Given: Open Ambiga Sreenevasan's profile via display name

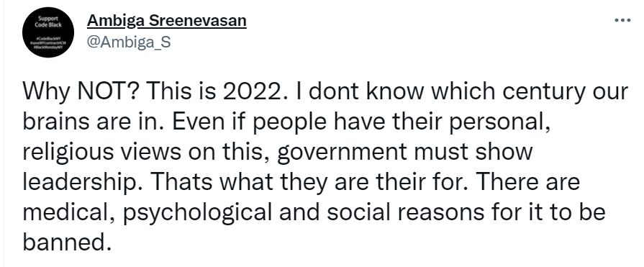Looking at the screenshot, I should [167, 21].
